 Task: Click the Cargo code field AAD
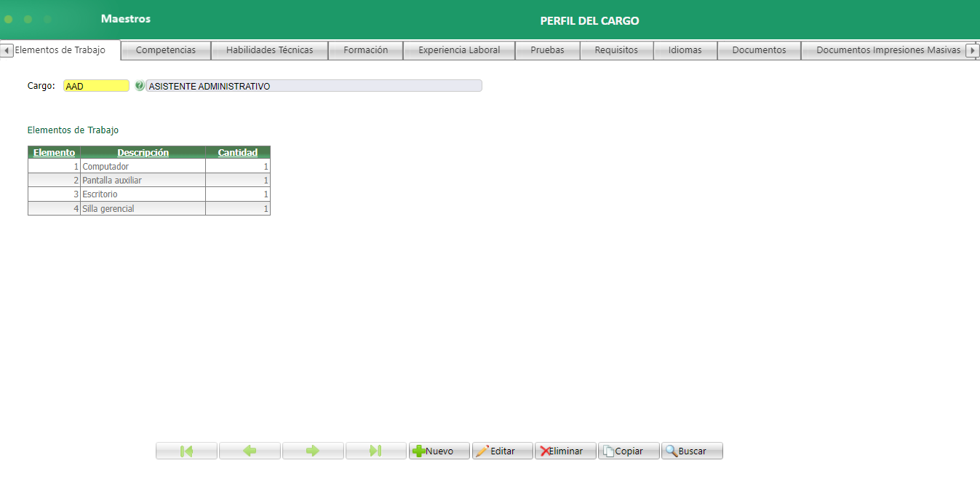[x=96, y=86]
